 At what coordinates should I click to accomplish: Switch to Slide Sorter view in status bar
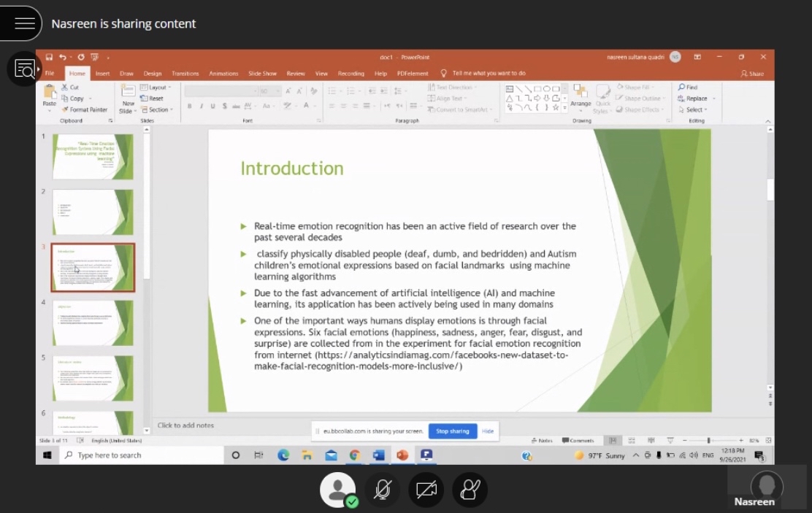(x=632, y=441)
